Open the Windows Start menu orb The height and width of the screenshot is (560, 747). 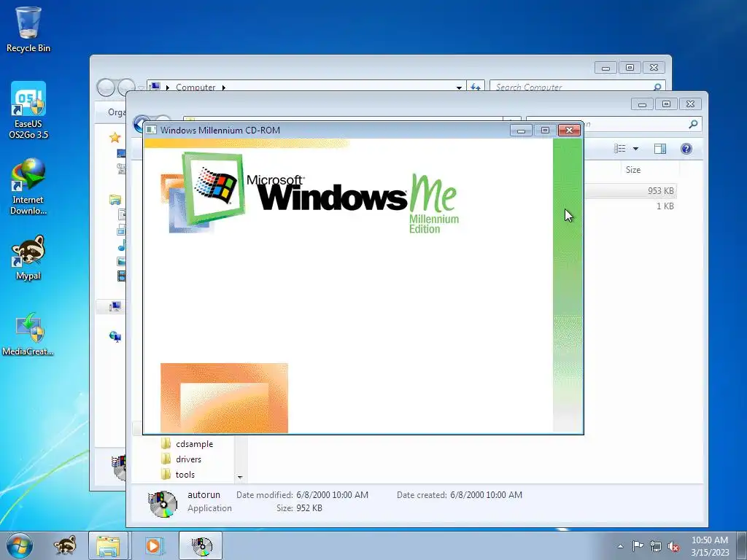pos(20,545)
